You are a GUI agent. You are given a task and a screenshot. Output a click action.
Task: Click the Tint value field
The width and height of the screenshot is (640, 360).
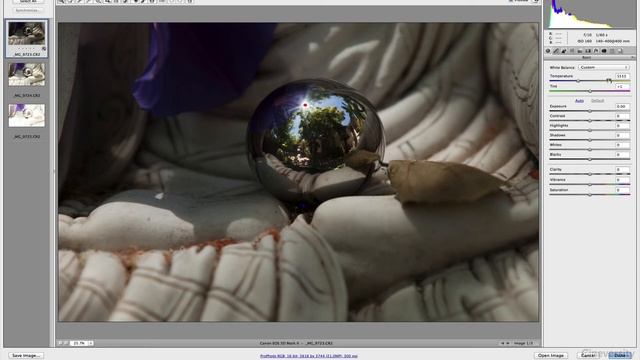pyautogui.click(x=622, y=87)
